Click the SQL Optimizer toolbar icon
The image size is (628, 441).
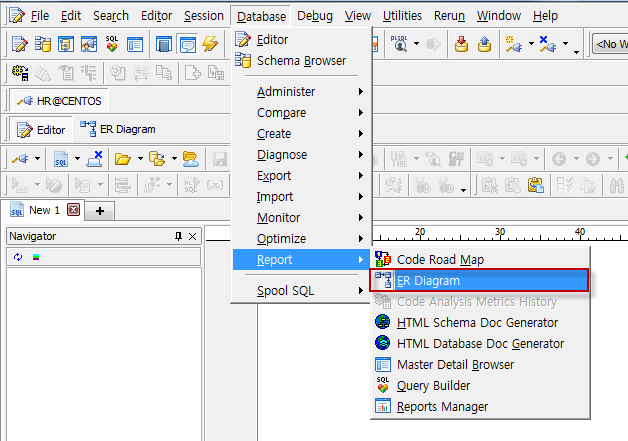coord(112,44)
